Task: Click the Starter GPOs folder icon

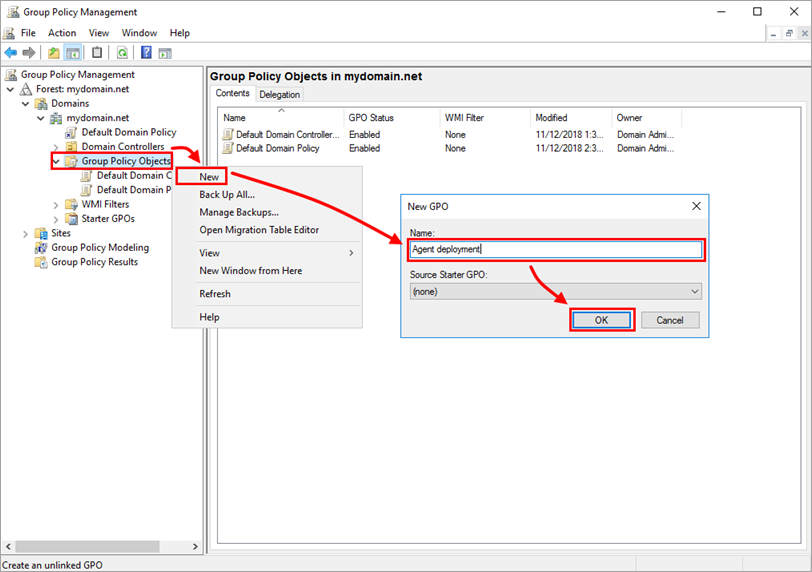Action: [x=71, y=219]
